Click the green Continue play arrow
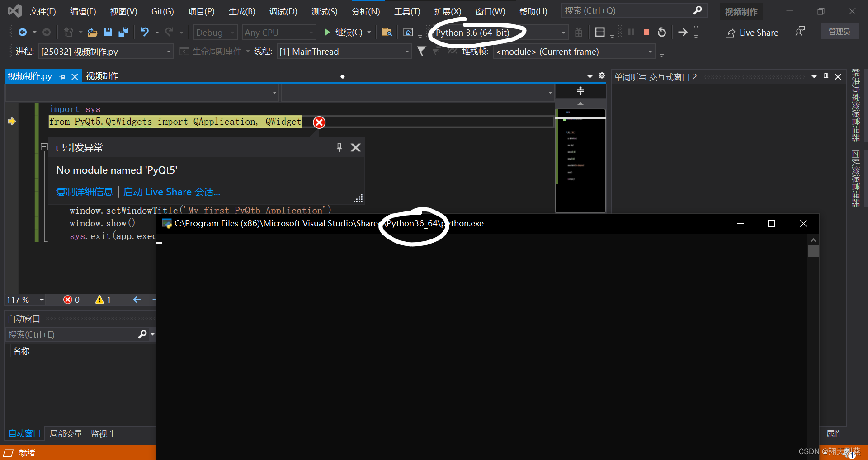 pos(327,32)
